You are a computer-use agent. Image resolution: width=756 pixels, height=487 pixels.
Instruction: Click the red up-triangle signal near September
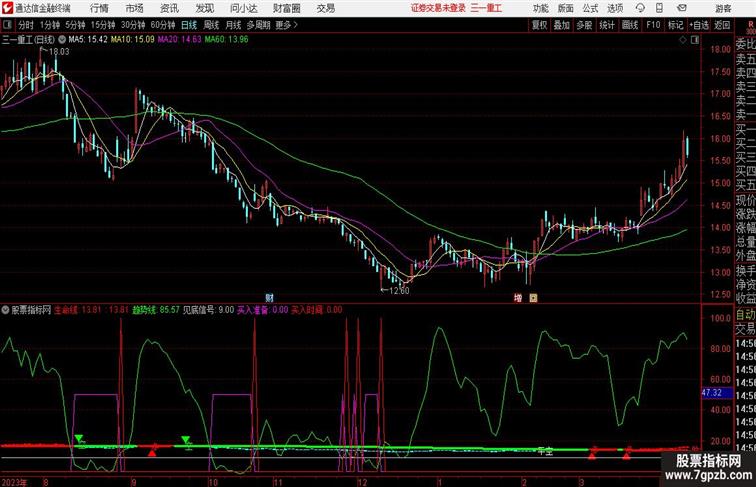152,452
